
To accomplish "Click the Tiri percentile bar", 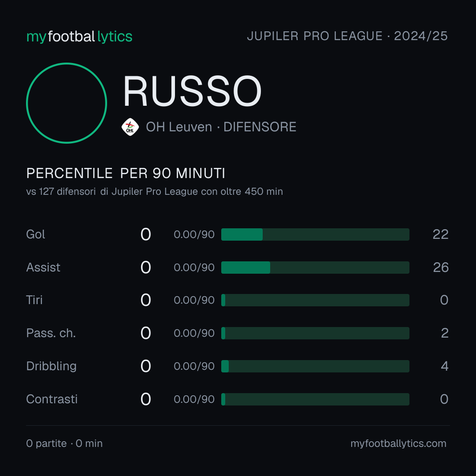I will click(x=315, y=300).
